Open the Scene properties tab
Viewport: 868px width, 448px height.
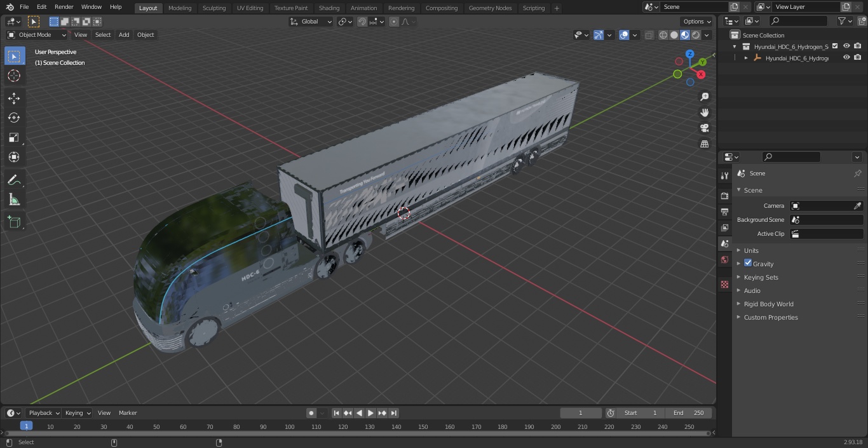724,243
